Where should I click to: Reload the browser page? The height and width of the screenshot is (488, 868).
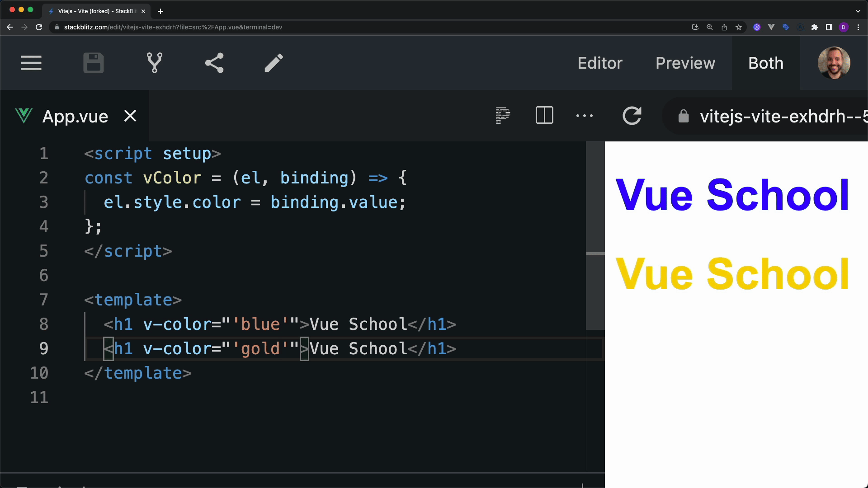(x=39, y=27)
